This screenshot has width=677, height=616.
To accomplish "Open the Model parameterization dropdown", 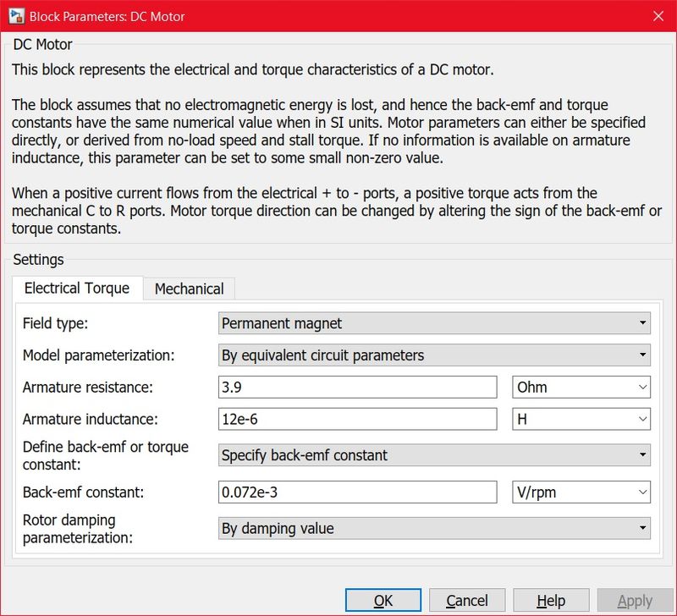I will pos(641,355).
